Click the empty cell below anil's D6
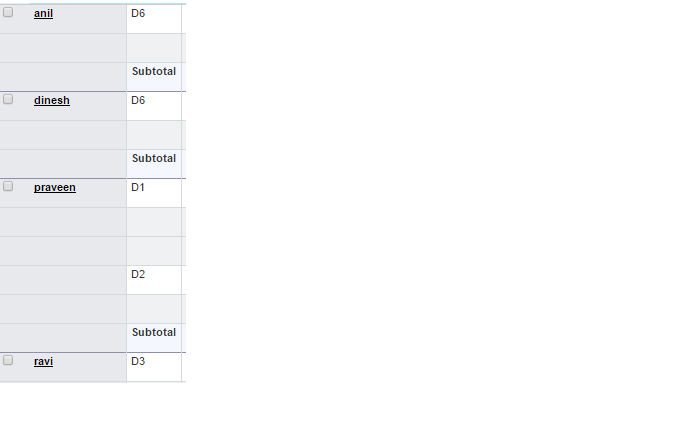This screenshot has height=438, width=685. tap(154, 47)
